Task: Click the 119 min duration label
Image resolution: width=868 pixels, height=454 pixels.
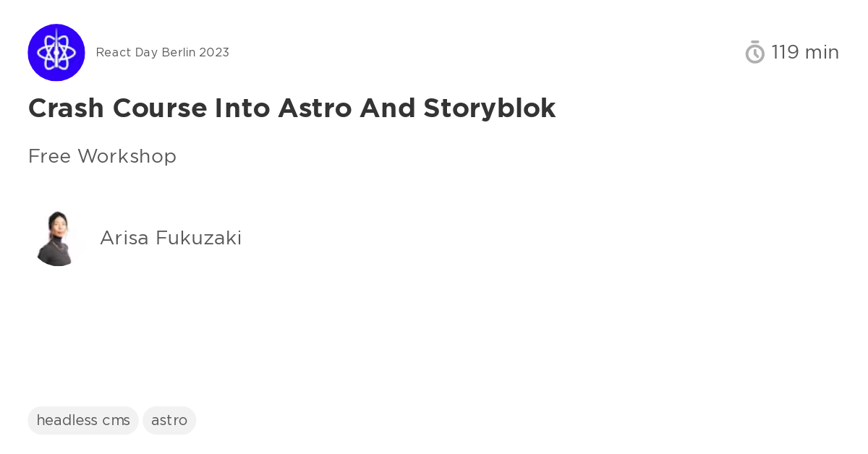Action: point(805,52)
